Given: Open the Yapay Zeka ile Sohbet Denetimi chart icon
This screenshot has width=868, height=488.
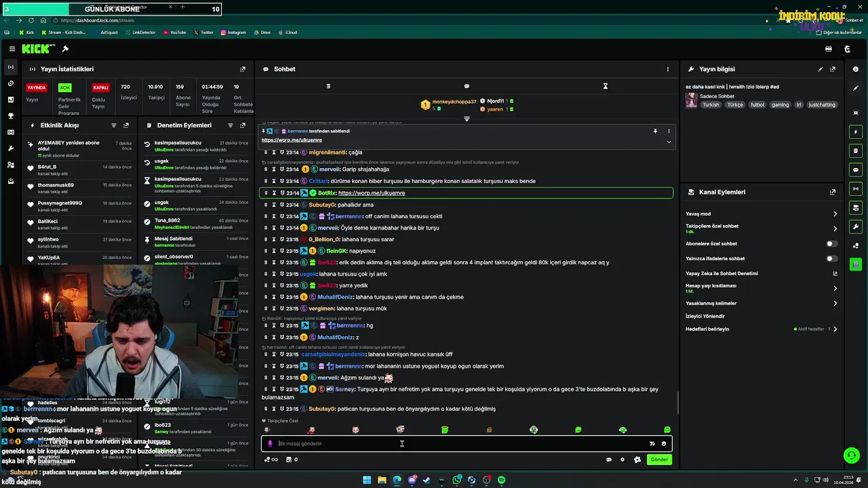Looking at the screenshot, I should pyautogui.click(x=835, y=274).
